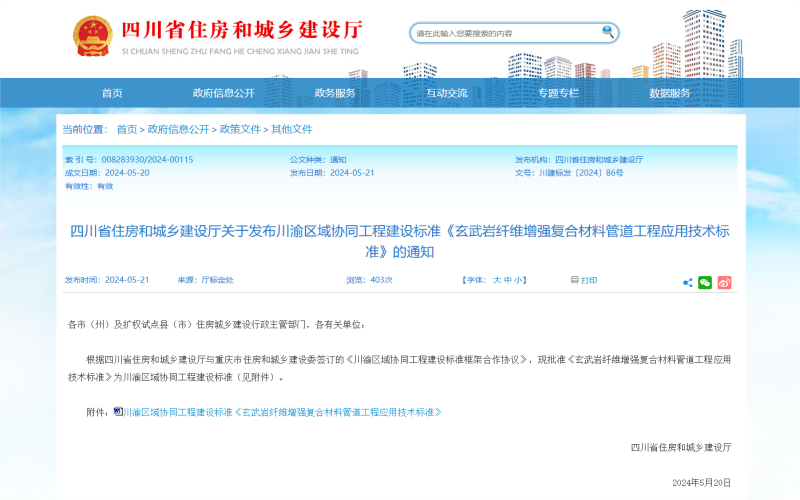Open the 数据服务 navigation item
The width and height of the screenshot is (800, 500).
click(x=670, y=93)
